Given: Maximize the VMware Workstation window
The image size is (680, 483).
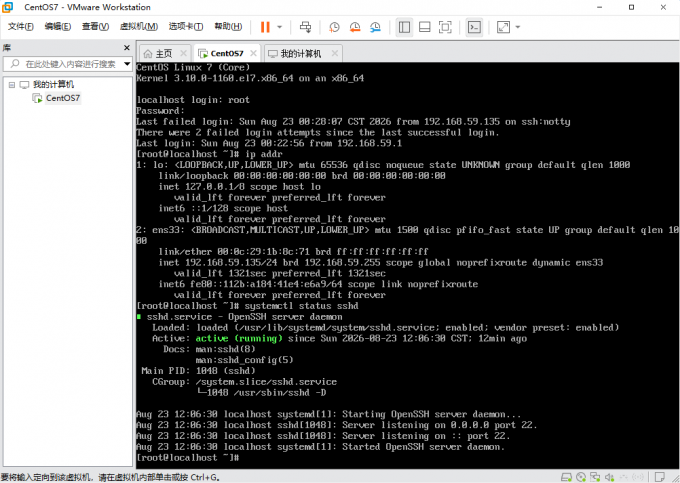Looking at the screenshot, I should (631, 7).
